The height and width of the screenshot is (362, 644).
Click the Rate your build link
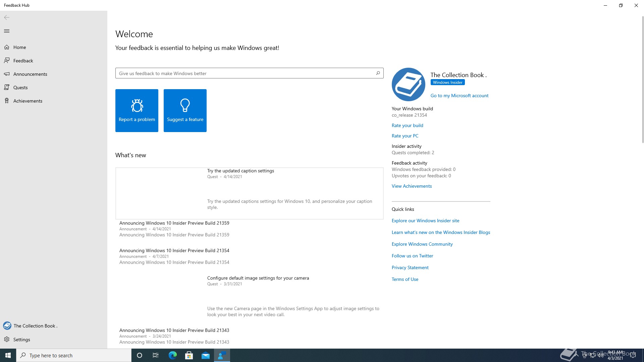pyautogui.click(x=408, y=125)
